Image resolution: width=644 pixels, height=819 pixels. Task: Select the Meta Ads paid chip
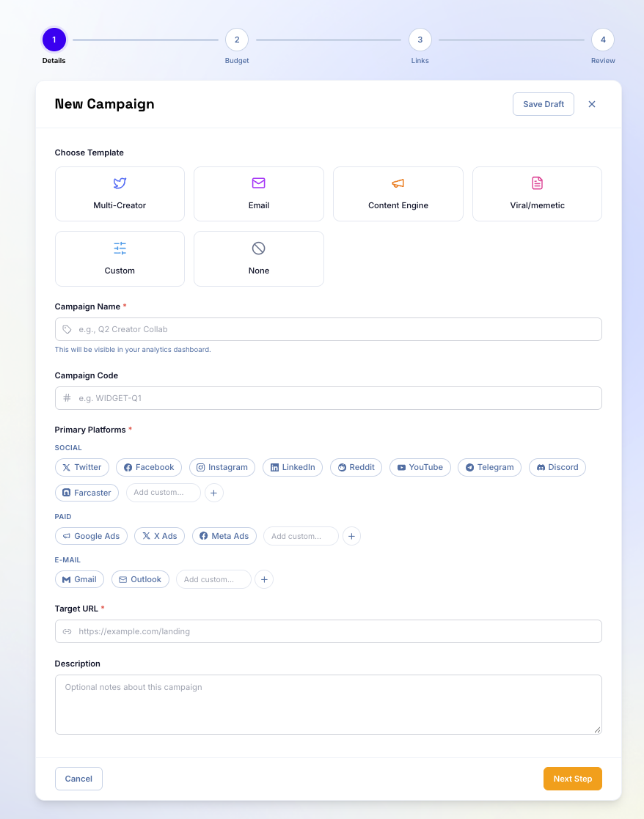(x=224, y=536)
